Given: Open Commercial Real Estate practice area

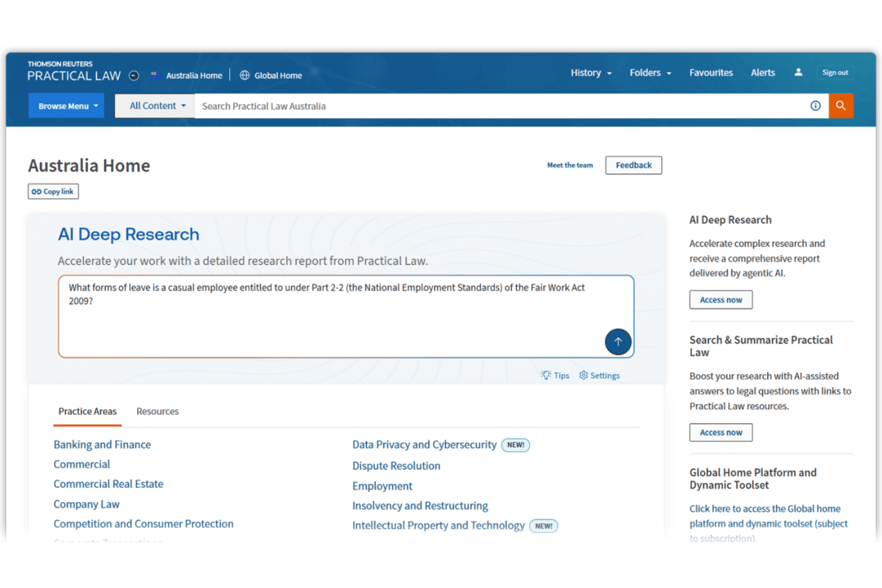Looking at the screenshot, I should 108,484.
